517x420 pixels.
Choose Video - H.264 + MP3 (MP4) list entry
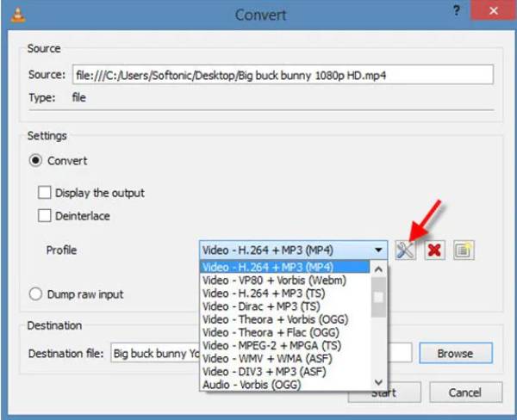pyautogui.click(x=284, y=267)
